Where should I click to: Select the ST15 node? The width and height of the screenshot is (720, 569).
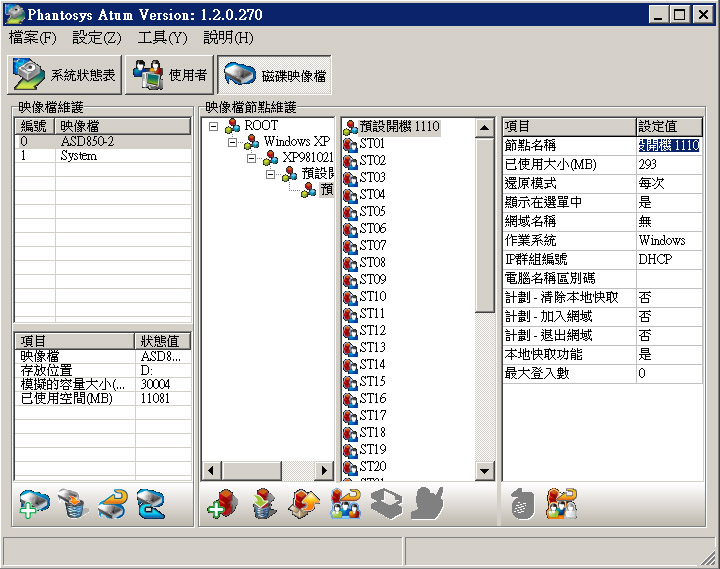pos(372,381)
